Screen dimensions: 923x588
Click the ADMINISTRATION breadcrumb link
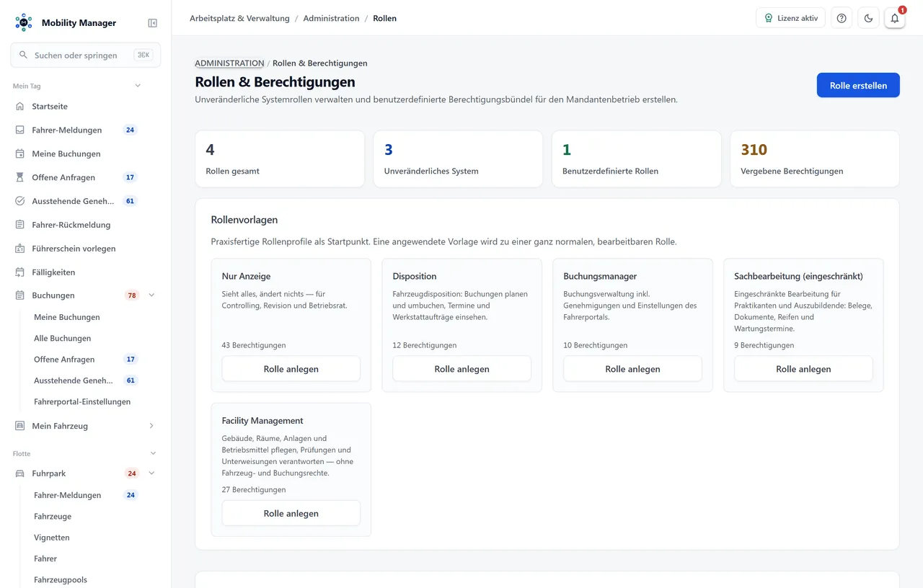pos(229,63)
